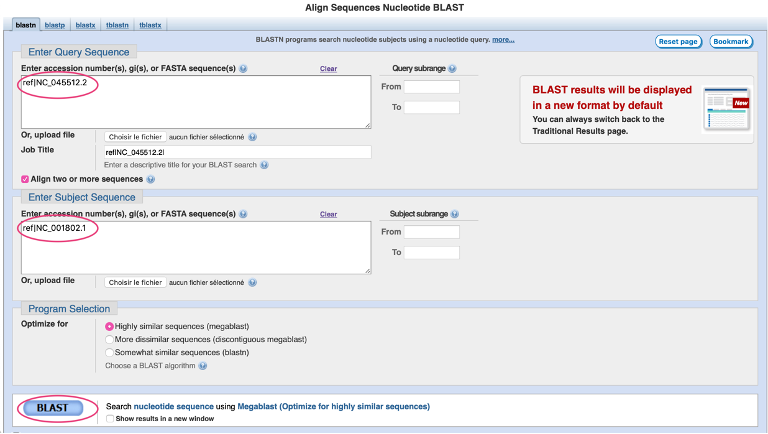768x434 pixels.
Task: Switch to the blastx tab
Action: pyautogui.click(x=85, y=25)
